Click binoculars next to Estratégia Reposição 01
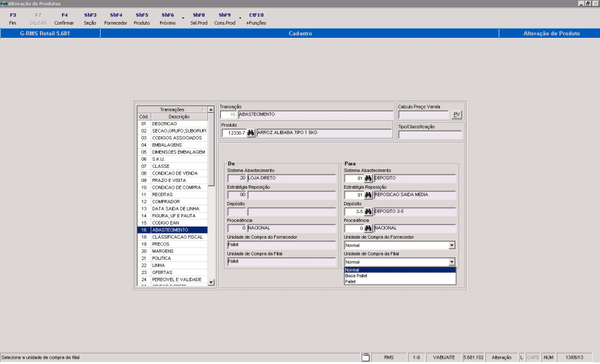 [367, 195]
